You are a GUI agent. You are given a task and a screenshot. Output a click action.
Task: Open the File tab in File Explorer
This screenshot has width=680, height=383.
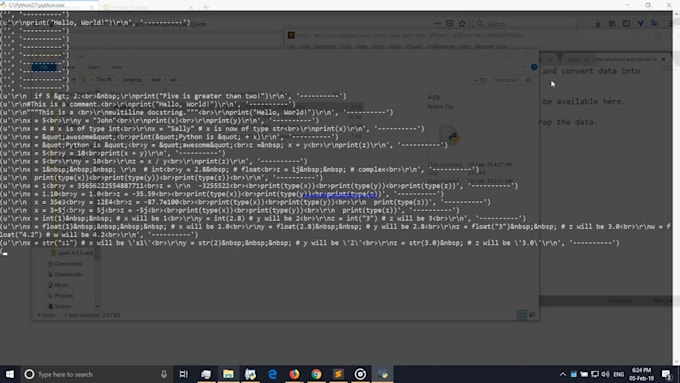(x=44, y=67)
